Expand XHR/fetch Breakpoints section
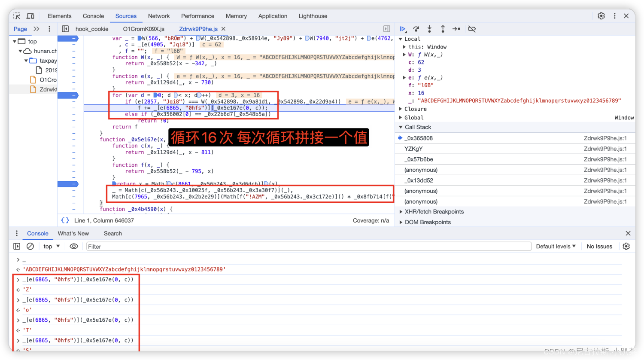Viewport: 644px width, 360px height. click(x=401, y=211)
